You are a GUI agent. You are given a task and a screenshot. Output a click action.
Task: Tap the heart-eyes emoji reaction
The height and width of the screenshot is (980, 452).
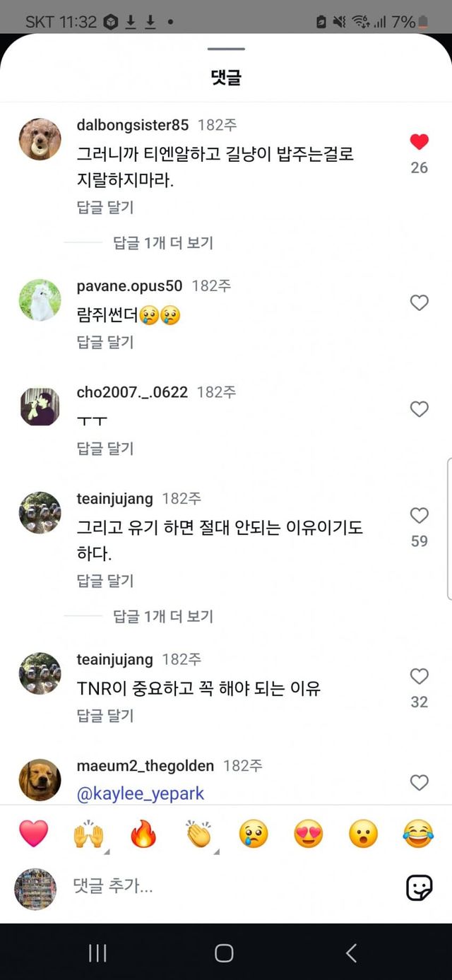click(309, 834)
